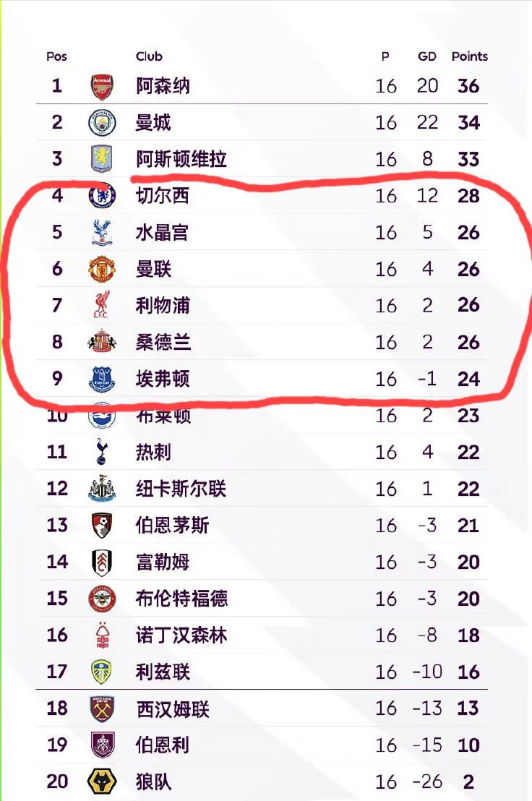Click the Liverpool LFC crest
The width and height of the screenshot is (532, 801).
click(x=102, y=305)
